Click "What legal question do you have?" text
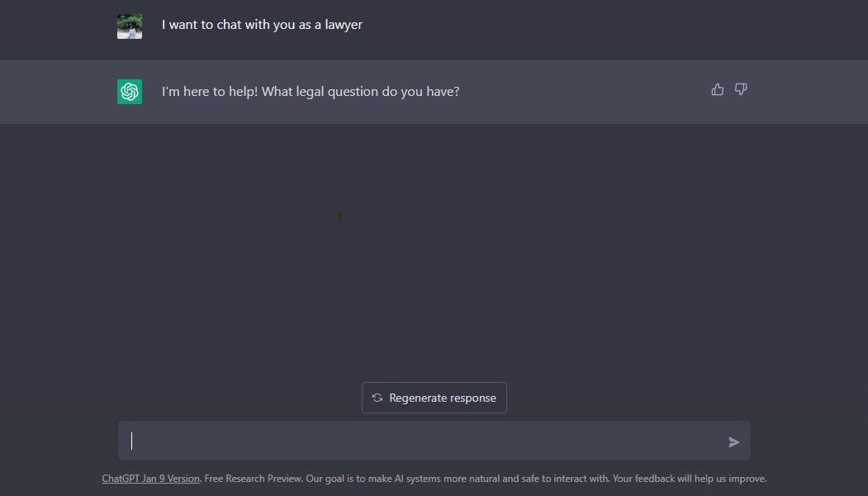 tap(360, 92)
